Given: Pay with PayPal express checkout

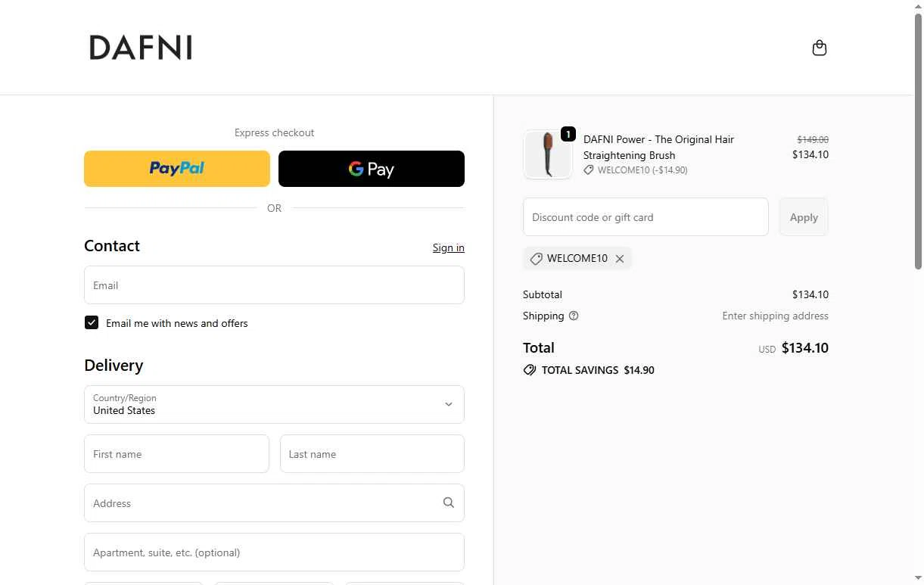Looking at the screenshot, I should pyautogui.click(x=177, y=169).
